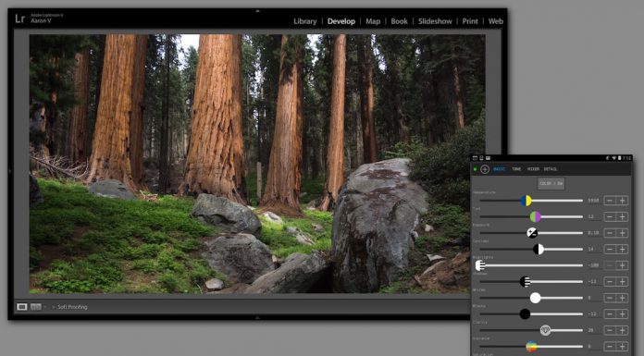Image resolution: width=644 pixels, height=356 pixels.
Task: Increase Contrast with its plus button
Action: click(x=622, y=250)
